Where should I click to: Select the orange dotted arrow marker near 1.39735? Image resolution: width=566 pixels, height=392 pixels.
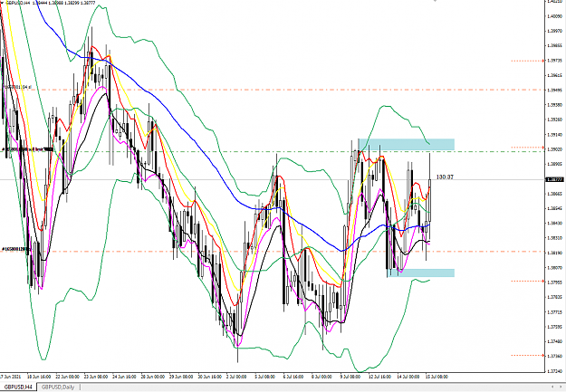(528, 61)
